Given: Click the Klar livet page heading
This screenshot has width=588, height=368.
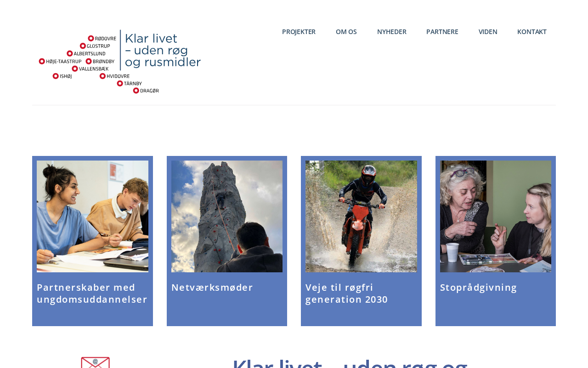Looking at the screenshot, I should coord(350,363).
